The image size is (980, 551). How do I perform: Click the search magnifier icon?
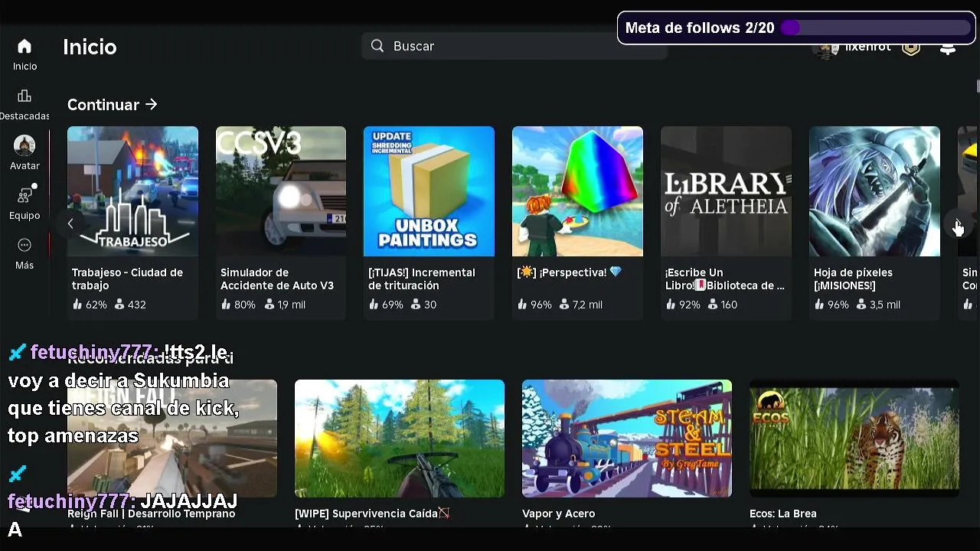coord(377,46)
